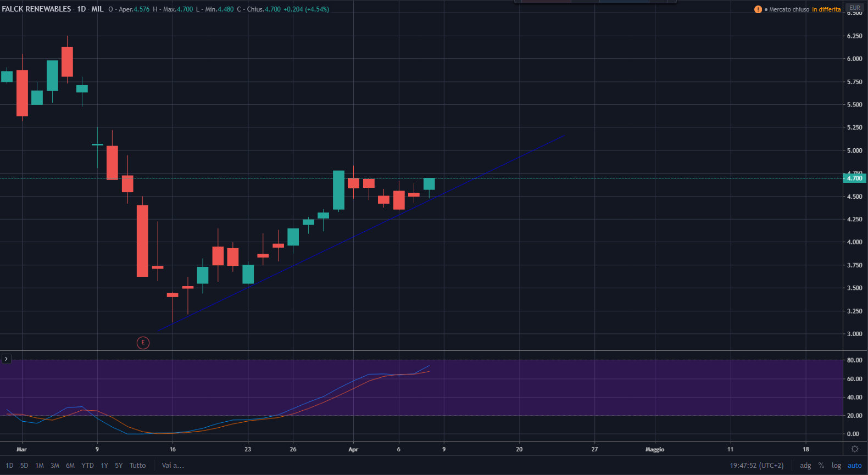Open the chart settings gear icon
868x475 pixels.
coord(855,449)
